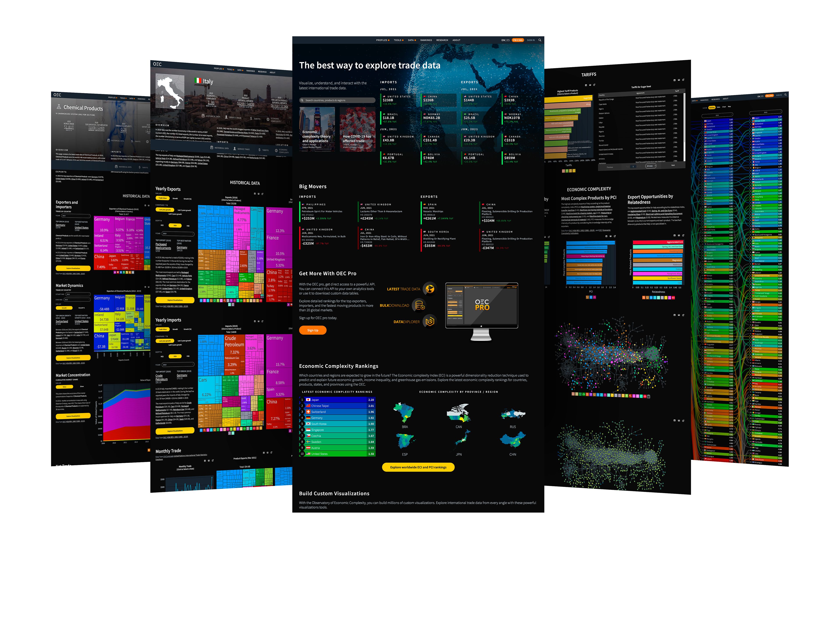Select HS4 depth in Italy Yearly Exports
The width and height of the screenshot is (840, 630).
click(x=175, y=226)
